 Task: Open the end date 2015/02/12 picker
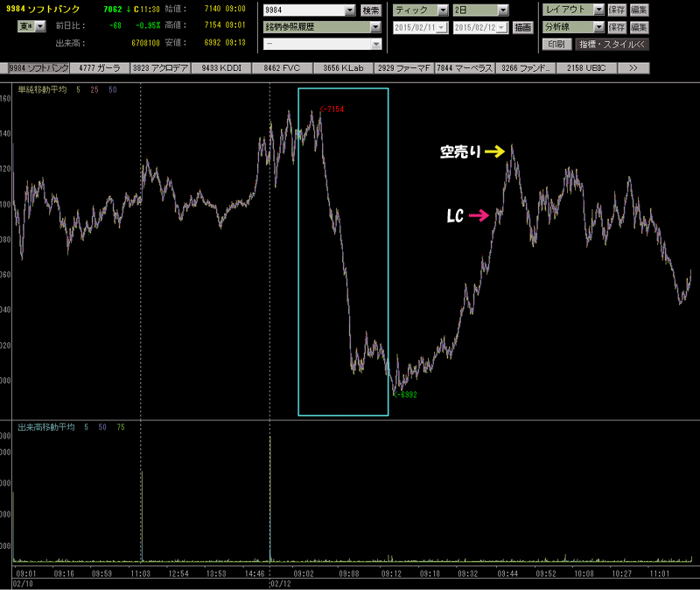coord(480,28)
